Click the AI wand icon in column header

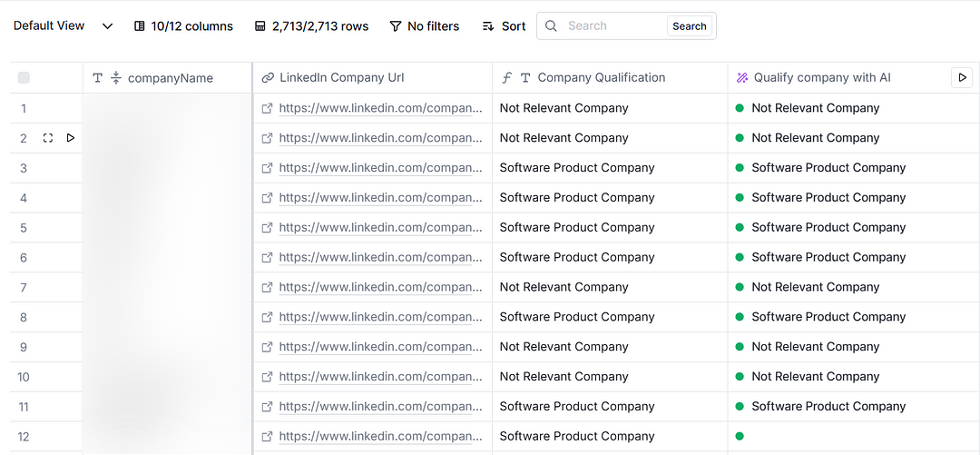point(742,78)
